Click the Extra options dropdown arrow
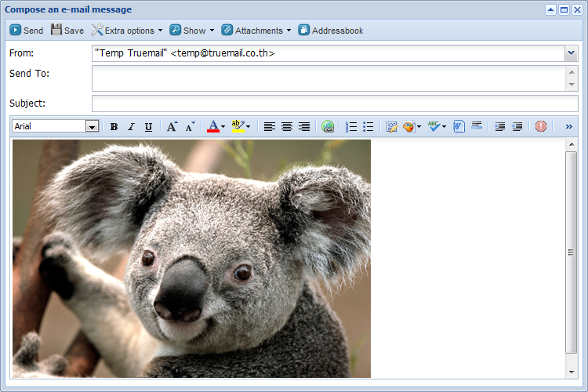This screenshot has width=588, height=392. 161,31
